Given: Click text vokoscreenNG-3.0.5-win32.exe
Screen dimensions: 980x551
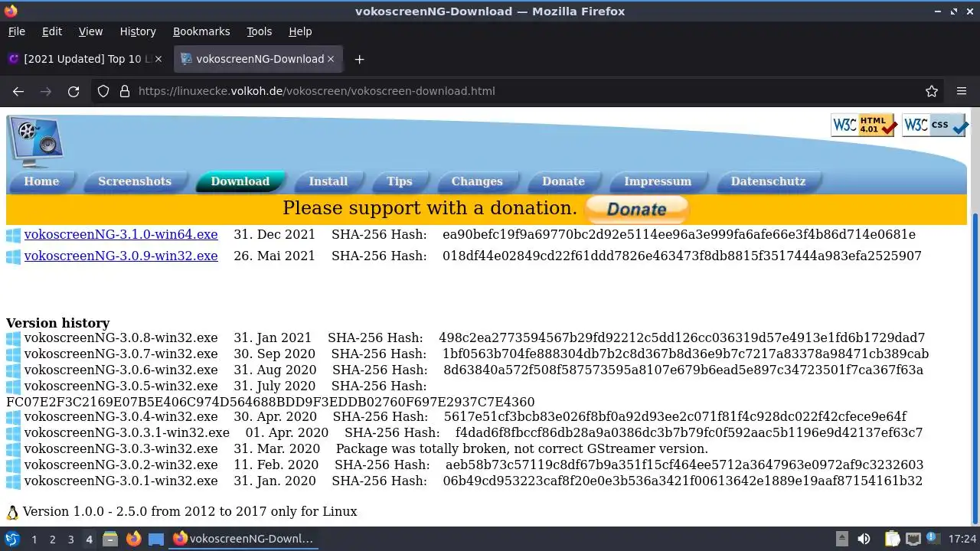Looking at the screenshot, I should tap(121, 386).
